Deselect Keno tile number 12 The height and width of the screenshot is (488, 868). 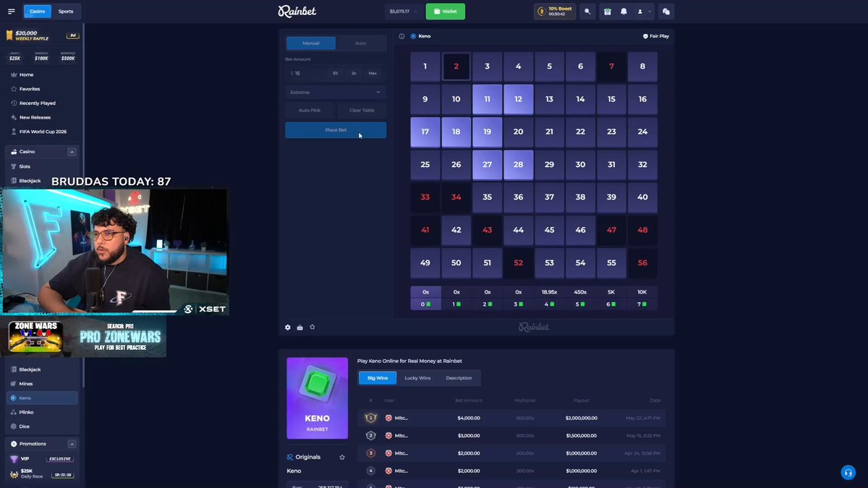coord(519,99)
